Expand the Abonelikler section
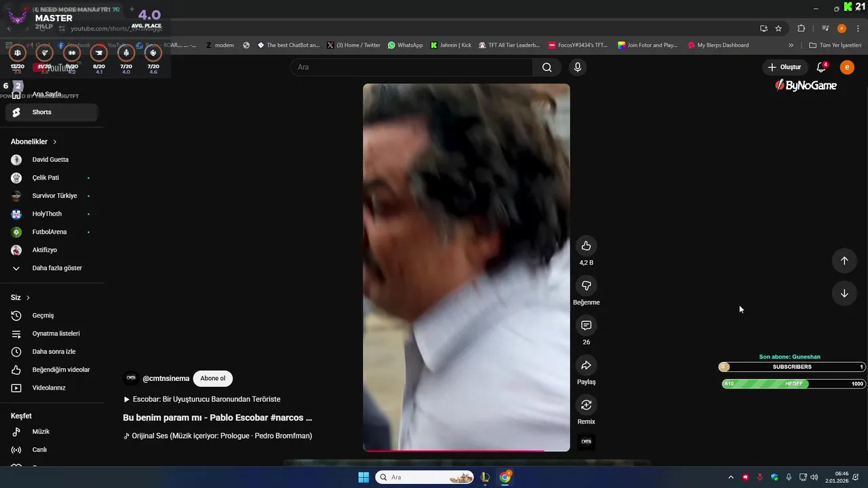Screen dimensions: 868x488 click(33, 142)
